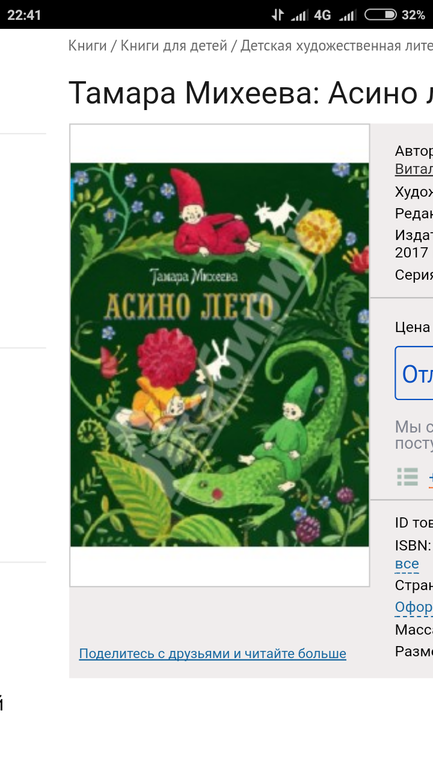Tap the battery icon in status bar
Viewport: 433px width, 770px height.
[380, 15]
